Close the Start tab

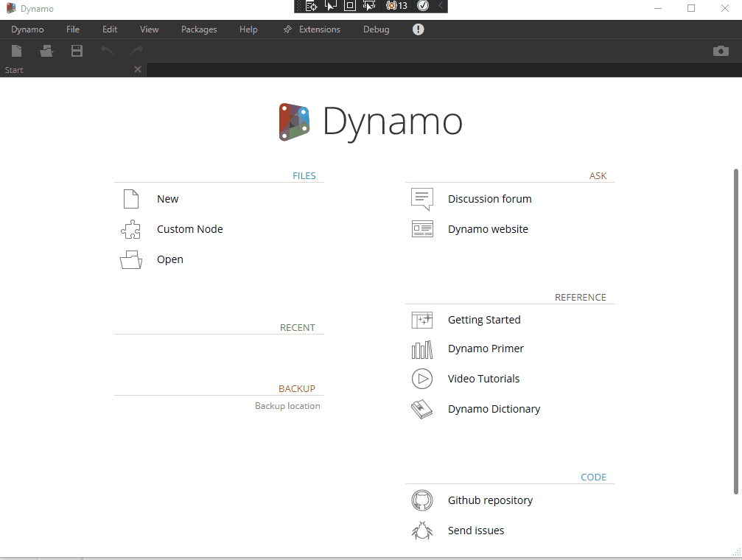click(x=138, y=69)
